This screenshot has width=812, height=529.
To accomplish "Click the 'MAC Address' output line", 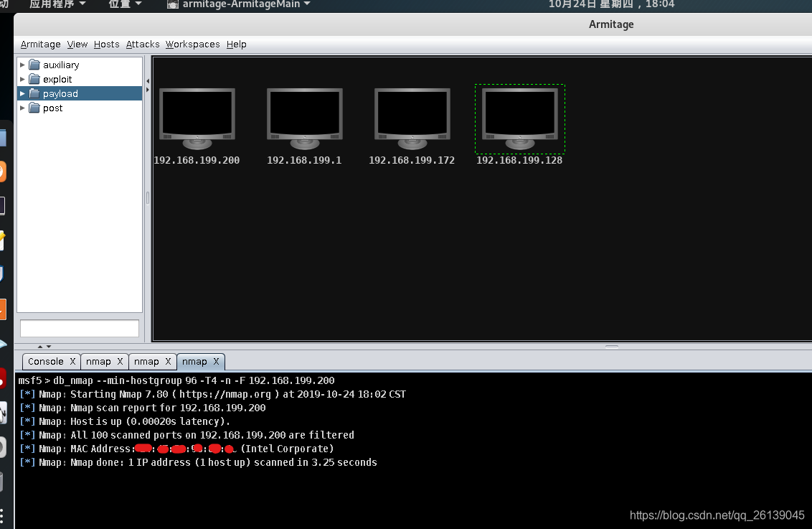I will (176, 449).
